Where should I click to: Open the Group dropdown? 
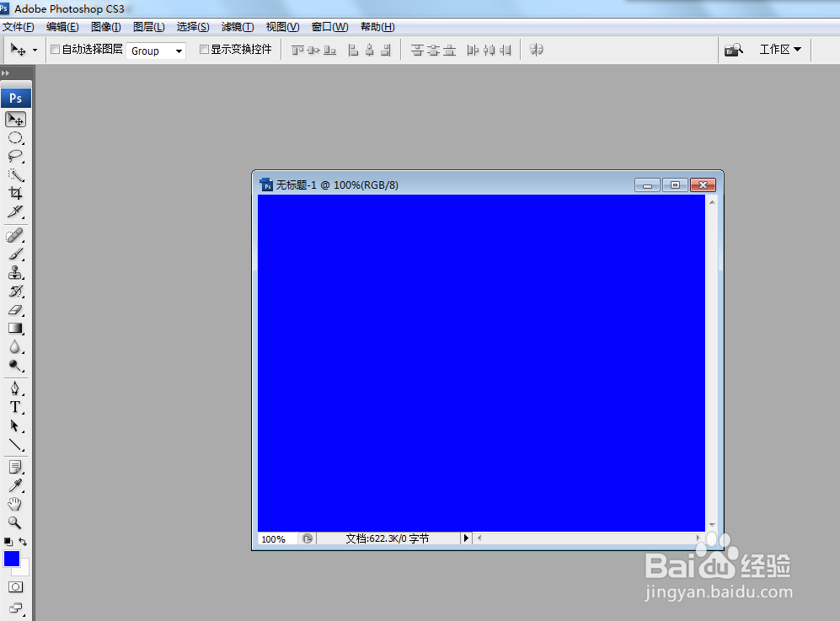156,51
